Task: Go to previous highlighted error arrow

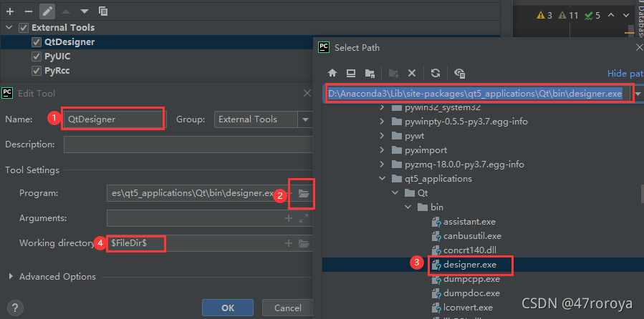Action: pos(611,16)
